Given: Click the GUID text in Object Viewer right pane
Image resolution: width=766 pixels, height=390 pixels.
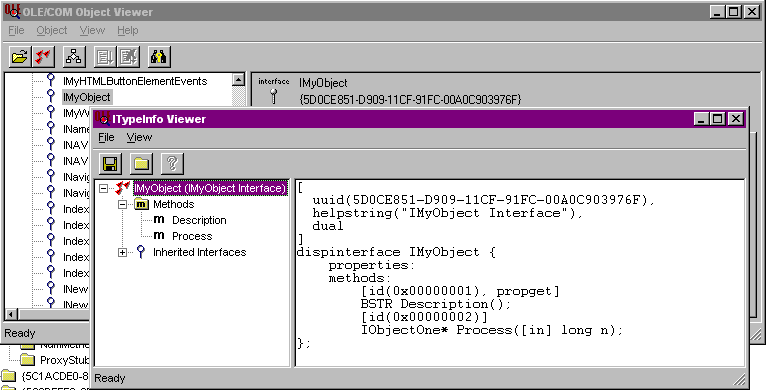Looking at the screenshot, I should click(x=410, y=100).
